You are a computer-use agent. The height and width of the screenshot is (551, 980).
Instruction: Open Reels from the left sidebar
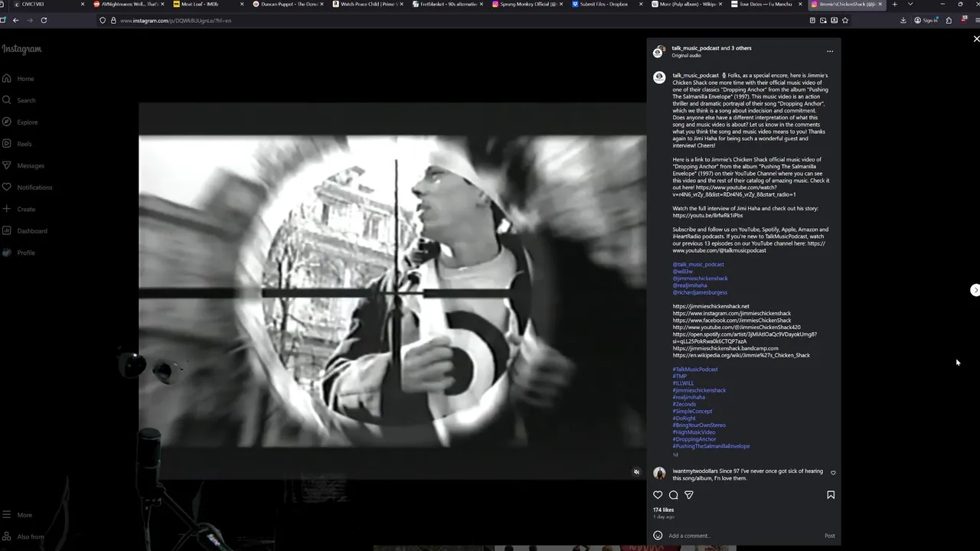(17, 143)
